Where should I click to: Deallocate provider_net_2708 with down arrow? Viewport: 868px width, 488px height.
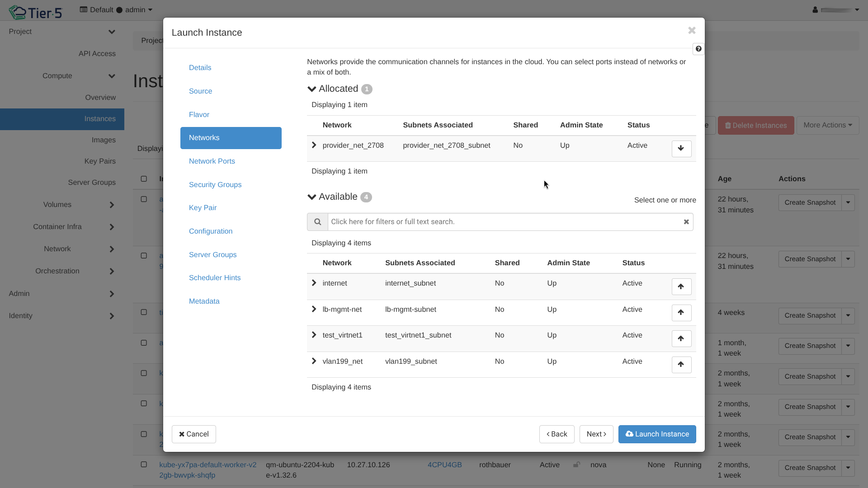pyautogui.click(x=681, y=149)
